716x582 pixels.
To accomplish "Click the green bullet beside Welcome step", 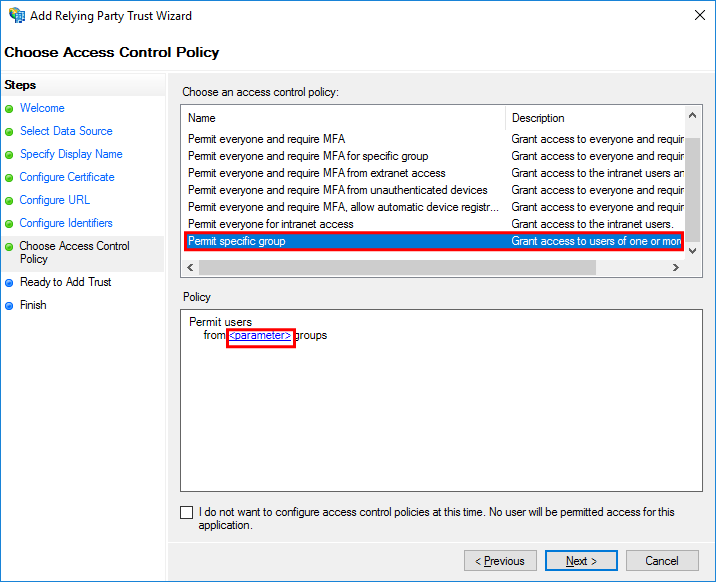I will point(9,109).
